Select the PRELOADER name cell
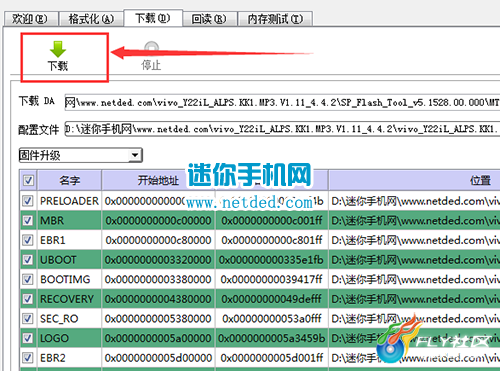The width and height of the screenshot is (500, 371). (x=69, y=201)
